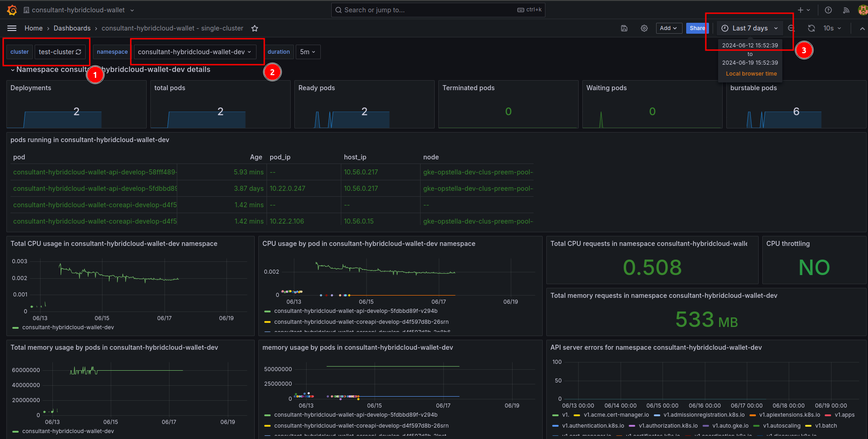
Task: Click the Ready pods panel title
Action: [x=317, y=88]
